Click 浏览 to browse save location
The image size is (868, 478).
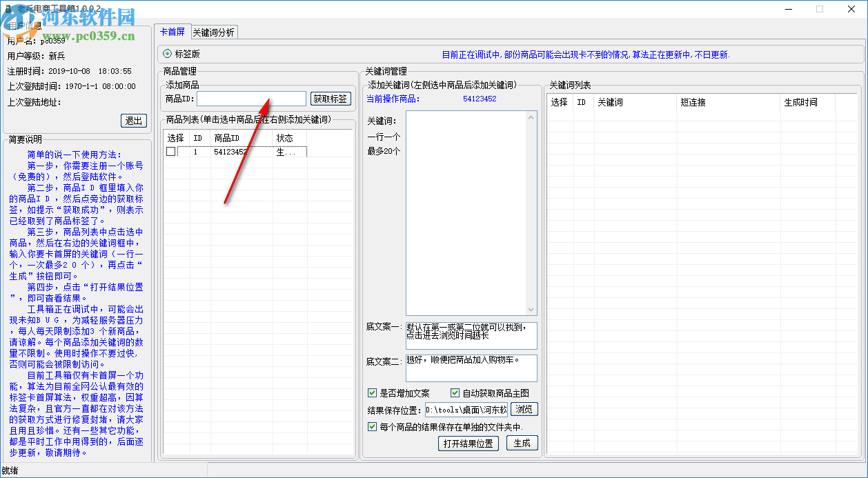coord(524,408)
